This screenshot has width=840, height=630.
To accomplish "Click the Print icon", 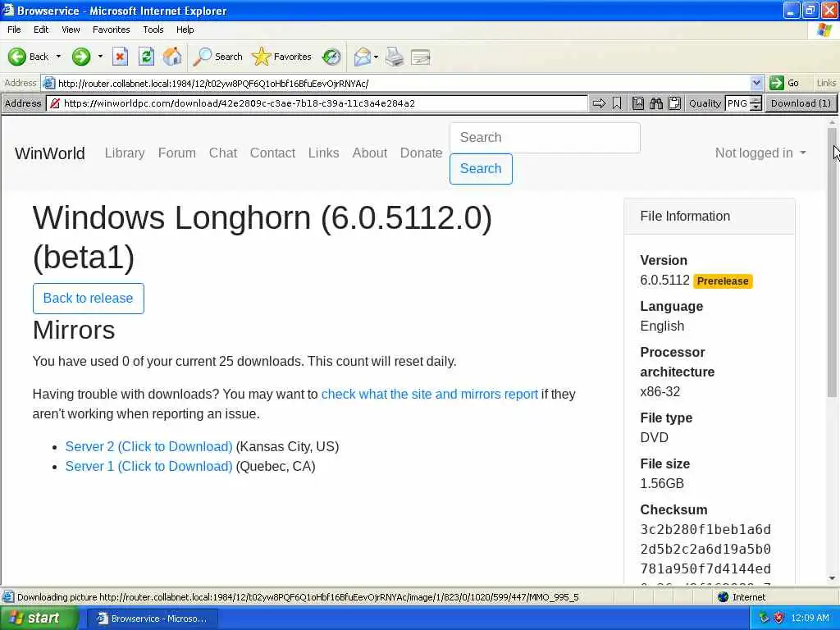I will point(395,57).
